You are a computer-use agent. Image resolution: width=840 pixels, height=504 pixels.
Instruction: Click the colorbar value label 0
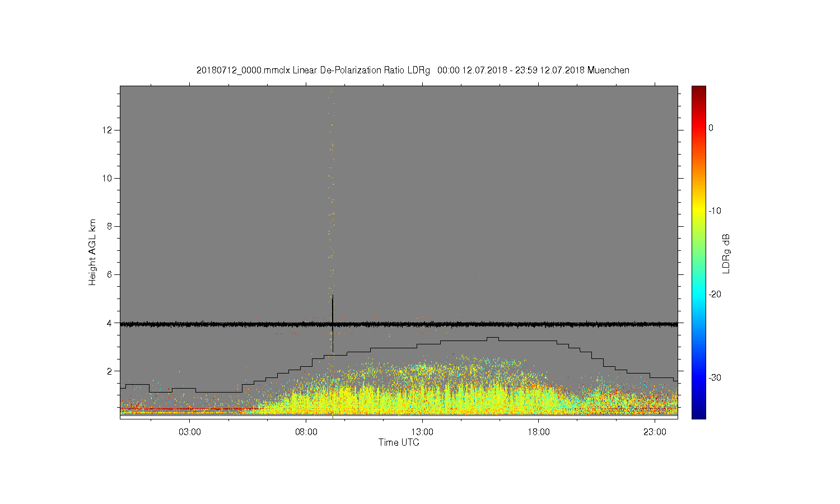pos(711,128)
